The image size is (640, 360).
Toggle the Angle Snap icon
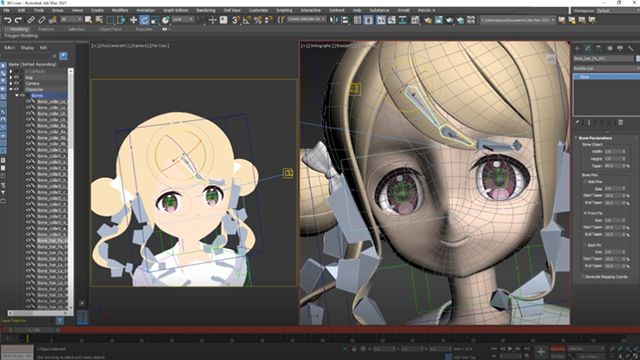pos(247,20)
